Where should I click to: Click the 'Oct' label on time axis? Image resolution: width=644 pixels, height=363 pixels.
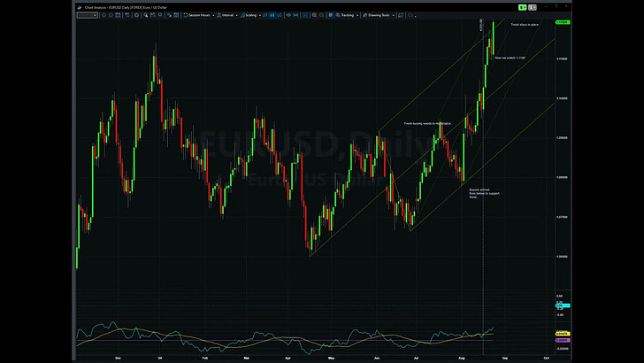tap(547, 358)
